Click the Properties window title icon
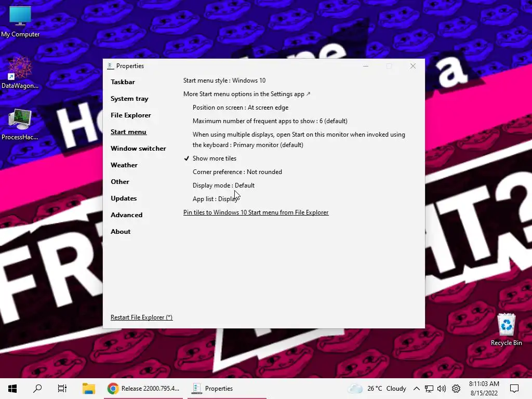This screenshot has width=532, height=399. tap(111, 66)
